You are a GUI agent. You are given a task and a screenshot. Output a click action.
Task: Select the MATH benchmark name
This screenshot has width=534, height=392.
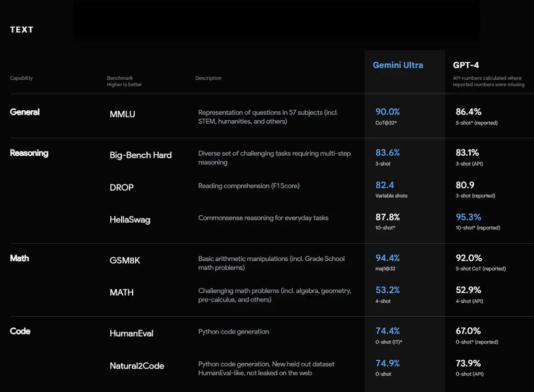122,293
